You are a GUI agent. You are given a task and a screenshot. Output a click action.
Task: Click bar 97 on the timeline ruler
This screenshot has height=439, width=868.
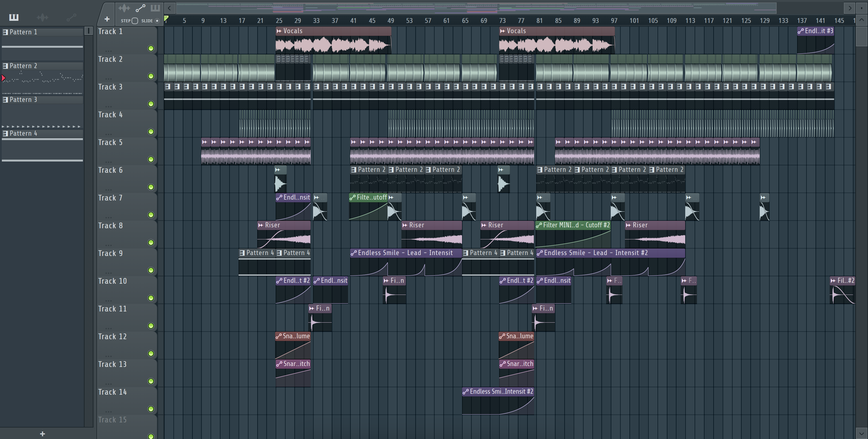(x=614, y=21)
